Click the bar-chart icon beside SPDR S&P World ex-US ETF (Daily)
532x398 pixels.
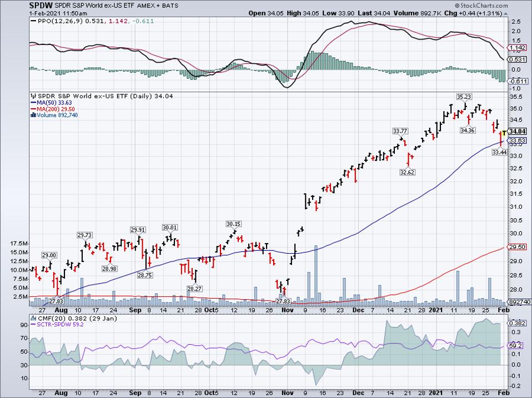[x=33, y=96]
